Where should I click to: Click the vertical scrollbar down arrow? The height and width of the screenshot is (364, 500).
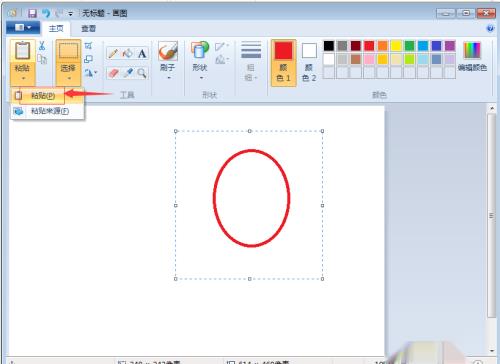[x=492, y=350]
